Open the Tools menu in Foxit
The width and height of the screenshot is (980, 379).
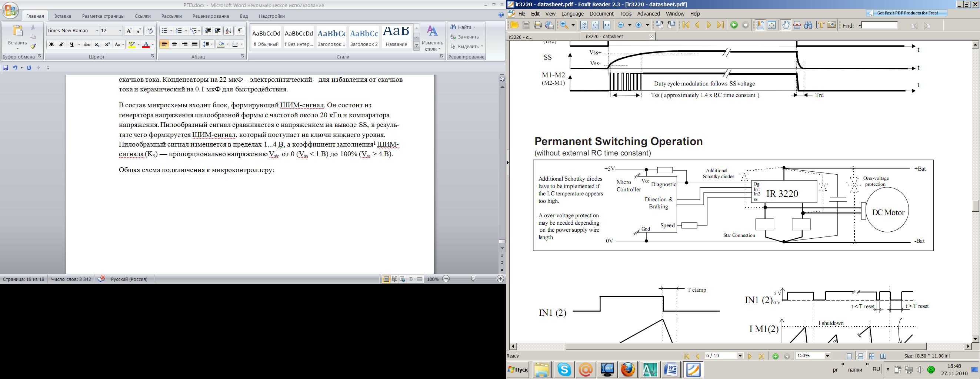[x=626, y=14]
